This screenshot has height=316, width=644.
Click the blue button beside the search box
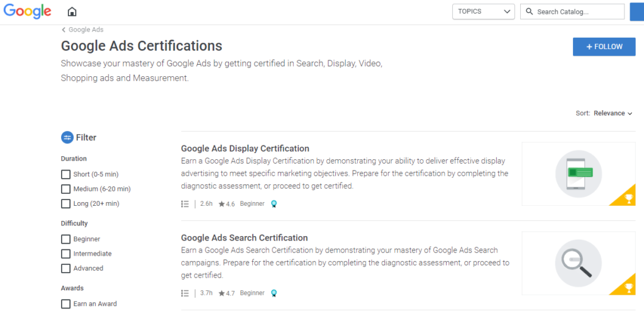pyautogui.click(x=637, y=11)
